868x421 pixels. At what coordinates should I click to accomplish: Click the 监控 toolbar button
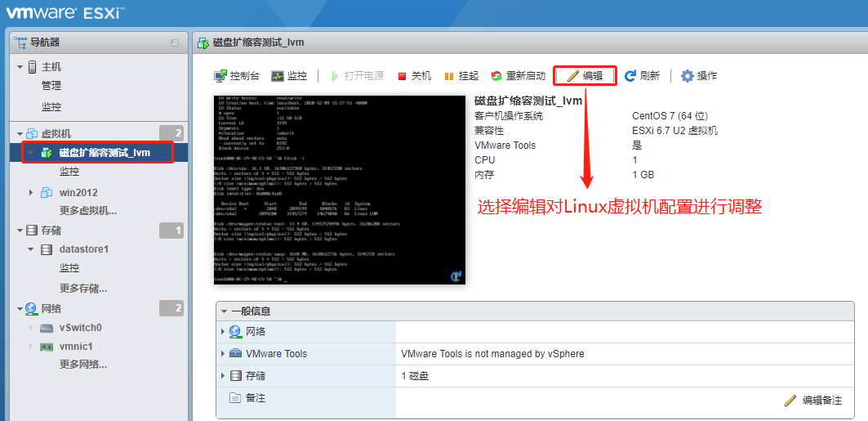[x=289, y=76]
